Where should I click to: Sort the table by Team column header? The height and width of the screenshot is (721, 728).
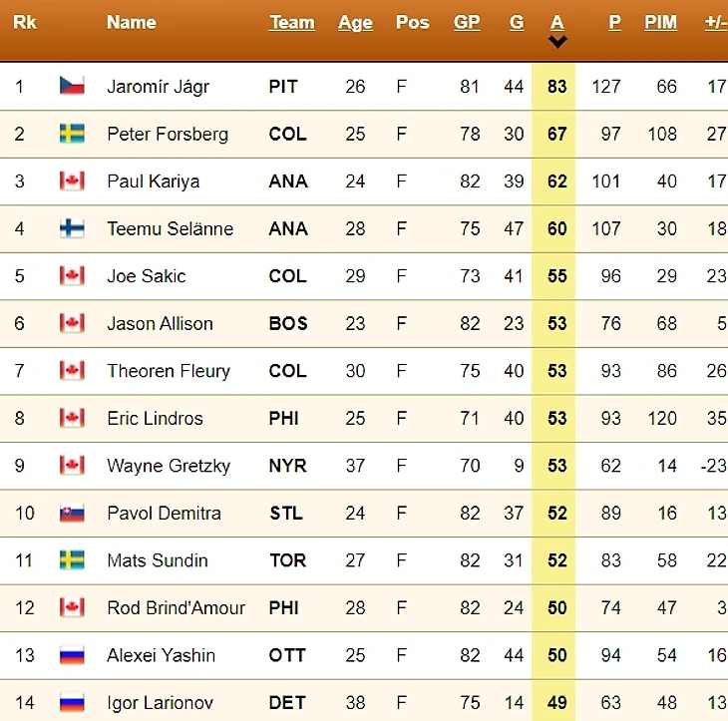[x=291, y=22]
